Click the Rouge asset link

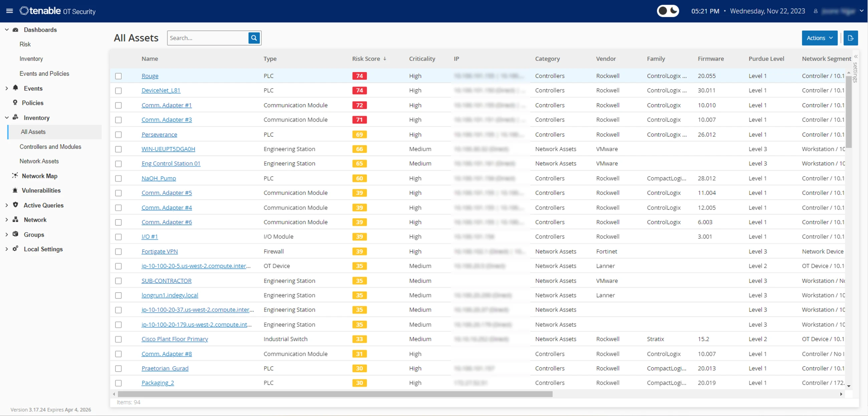(150, 75)
